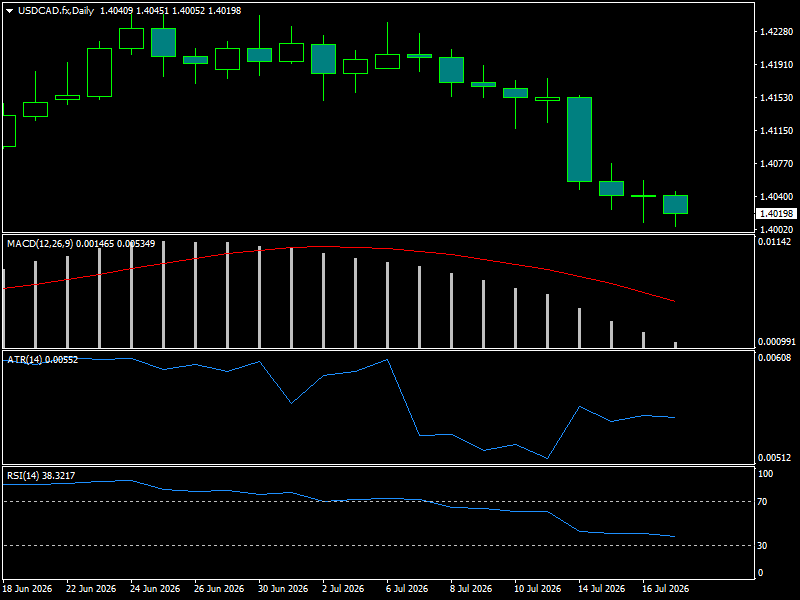Click the 16 Jul 2026 date label
Viewport: 800px width, 600px height.
(665, 589)
